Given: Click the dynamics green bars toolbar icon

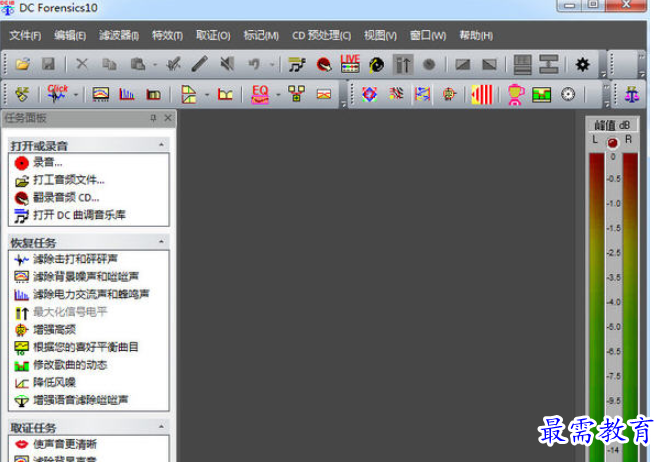Looking at the screenshot, I should click(x=542, y=95).
